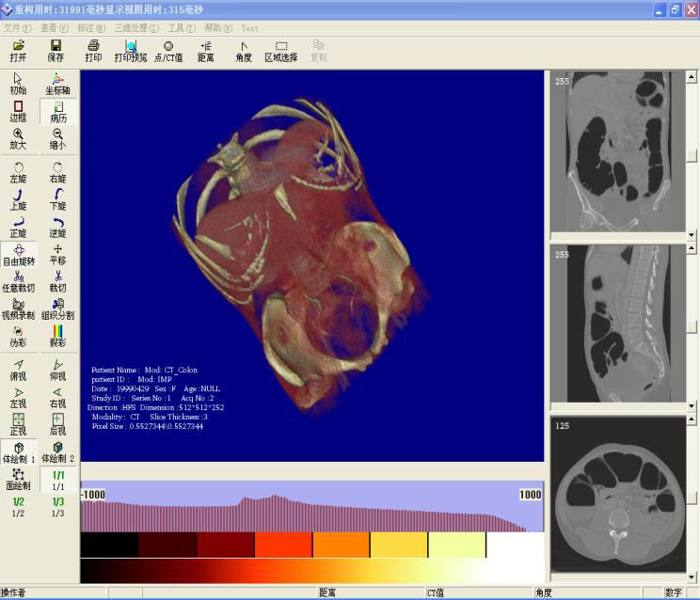Click the 打开 (Open) toolbar icon
The height and width of the screenshot is (600, 700).
(x=18, y=51)
